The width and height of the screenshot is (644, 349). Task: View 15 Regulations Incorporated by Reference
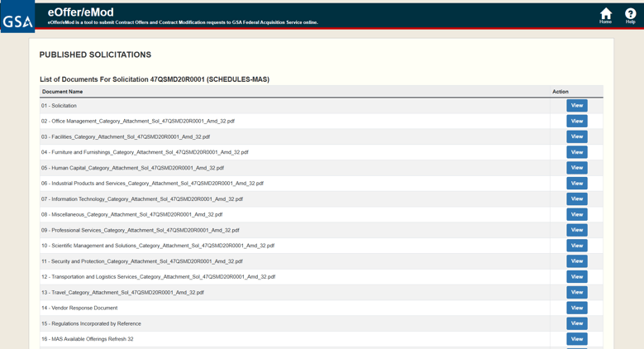pyautogui.click(x=577, y=323)
